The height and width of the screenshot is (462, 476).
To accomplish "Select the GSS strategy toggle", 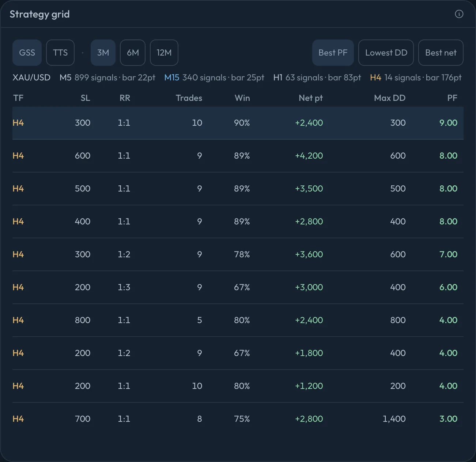I will (x=27, y=53).
